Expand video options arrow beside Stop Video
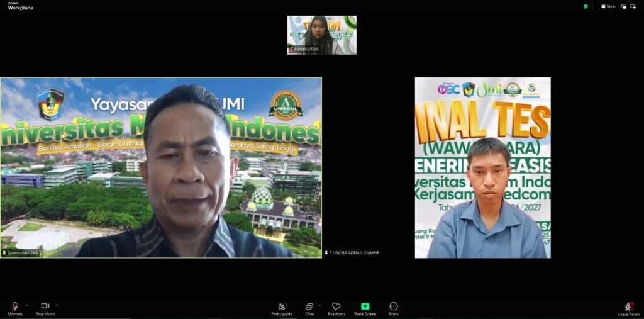 click(x=57, y=305)
